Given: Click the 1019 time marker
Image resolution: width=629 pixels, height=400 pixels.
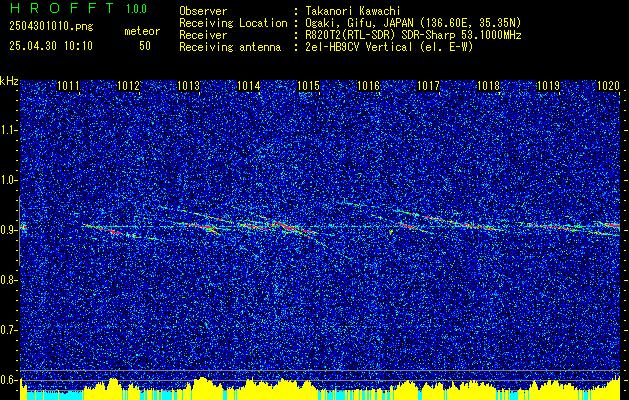Looking at the screenshot, I should [548, 85].
